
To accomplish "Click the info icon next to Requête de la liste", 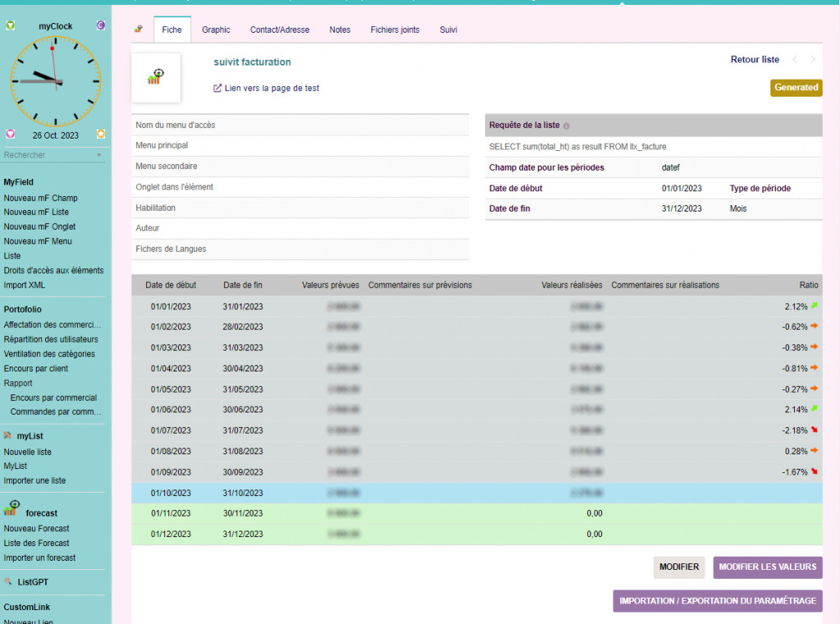I will click(566, 126).
